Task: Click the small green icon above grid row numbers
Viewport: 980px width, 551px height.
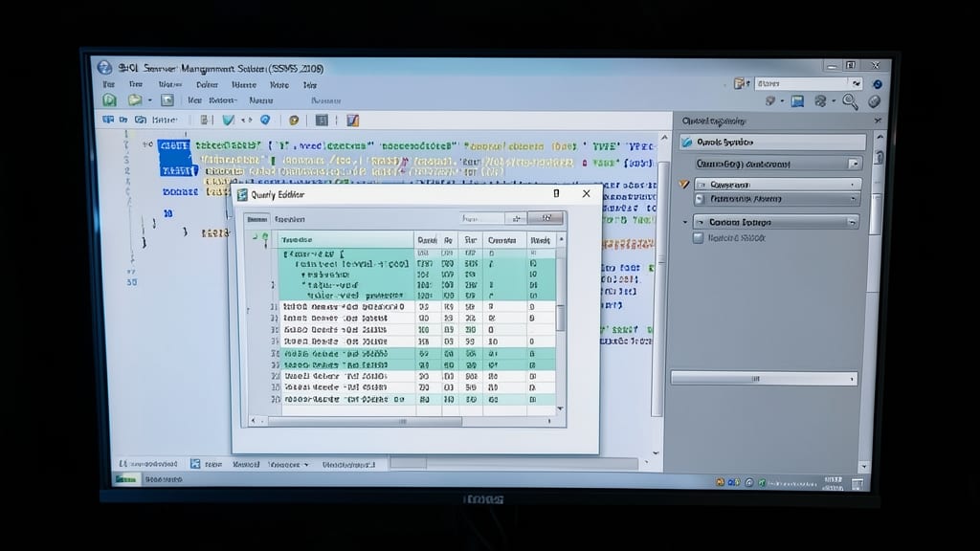Action: coord(265,238)
